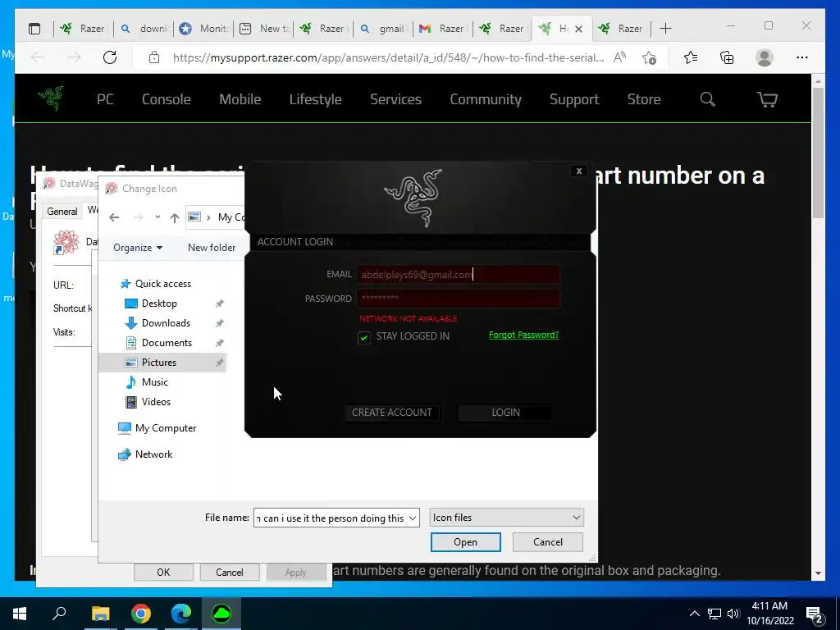The image size is (840, 630).
Task: Click the browser address bar URL
Action: (x=388, y=57)
